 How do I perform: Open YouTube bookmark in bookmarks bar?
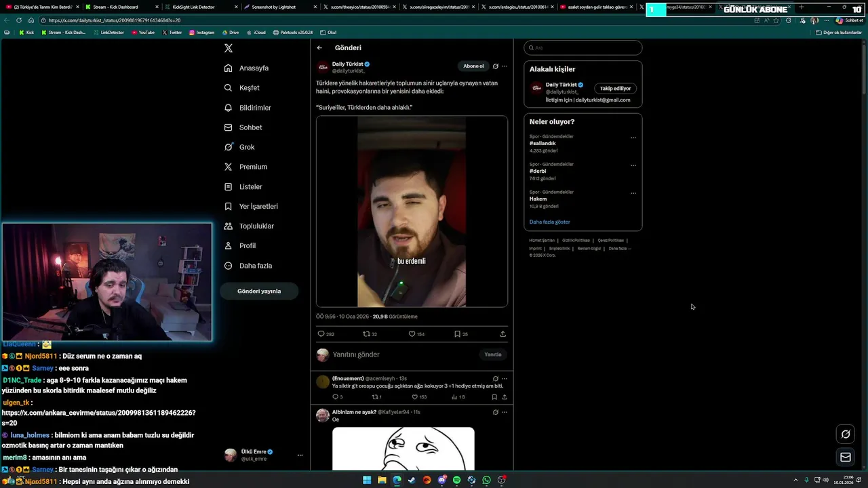pyautogui.click(x=143, y=33)
